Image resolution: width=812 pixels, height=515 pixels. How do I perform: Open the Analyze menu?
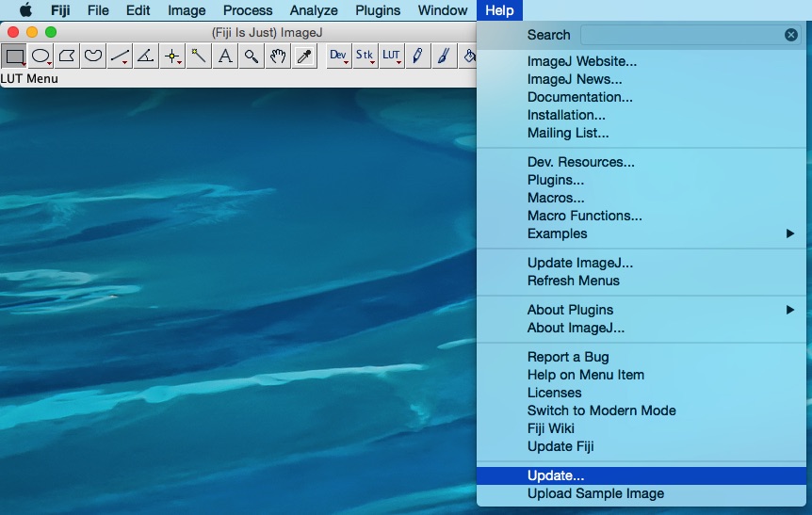coord(314,10)
